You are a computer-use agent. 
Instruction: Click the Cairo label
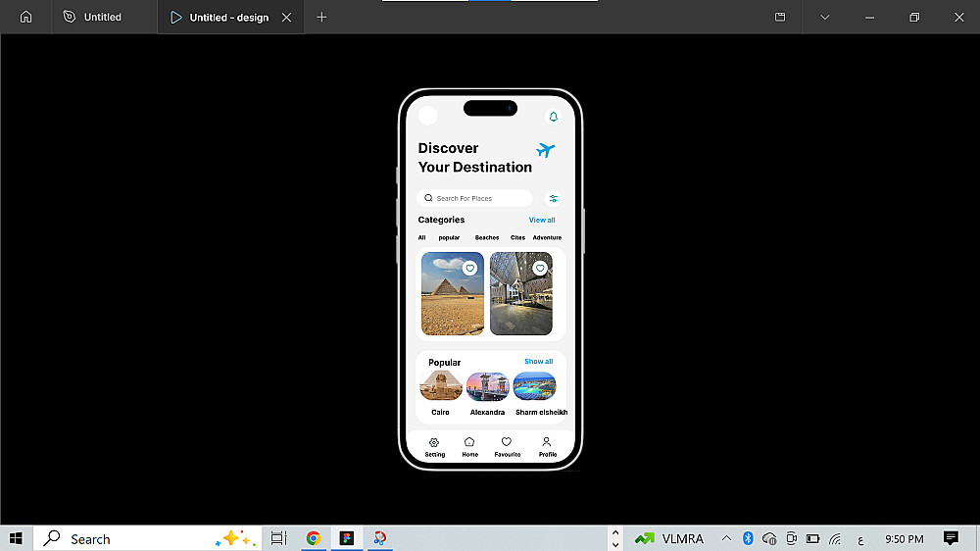tap(440, 412)
